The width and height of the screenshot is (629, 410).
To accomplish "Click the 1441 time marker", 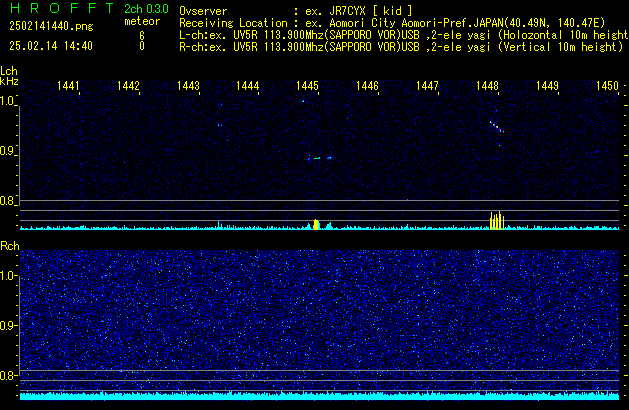I will pos(68,86).
